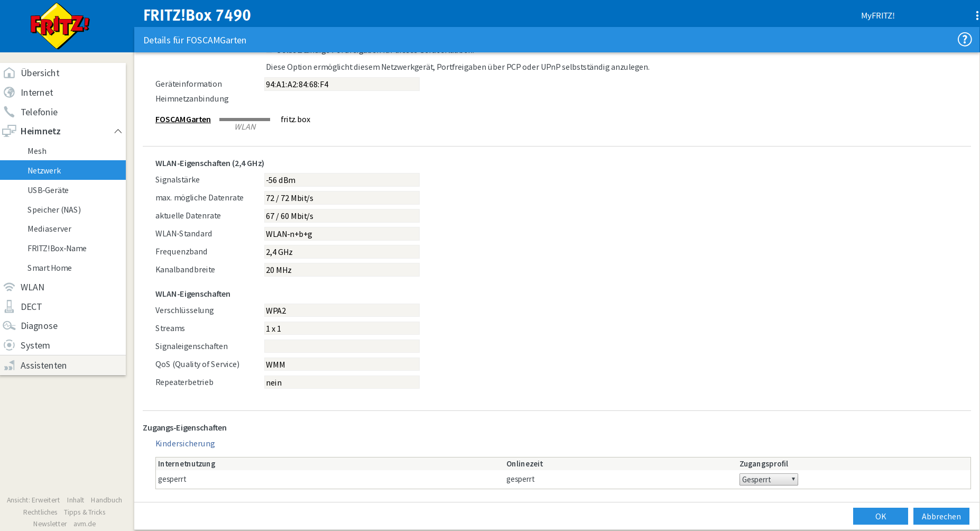
Task: Click the FRITZ! logo
Action: [x=60, y=26]
